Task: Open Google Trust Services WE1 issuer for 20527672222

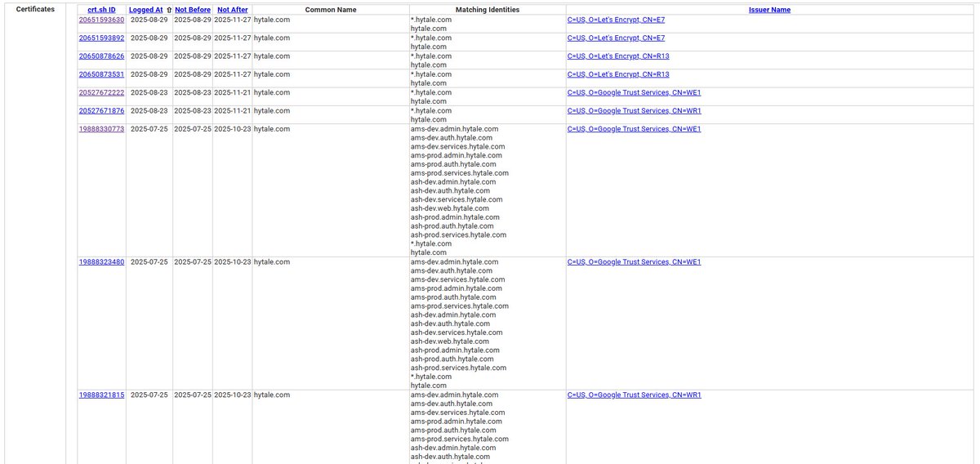Action: click(634, 92)
